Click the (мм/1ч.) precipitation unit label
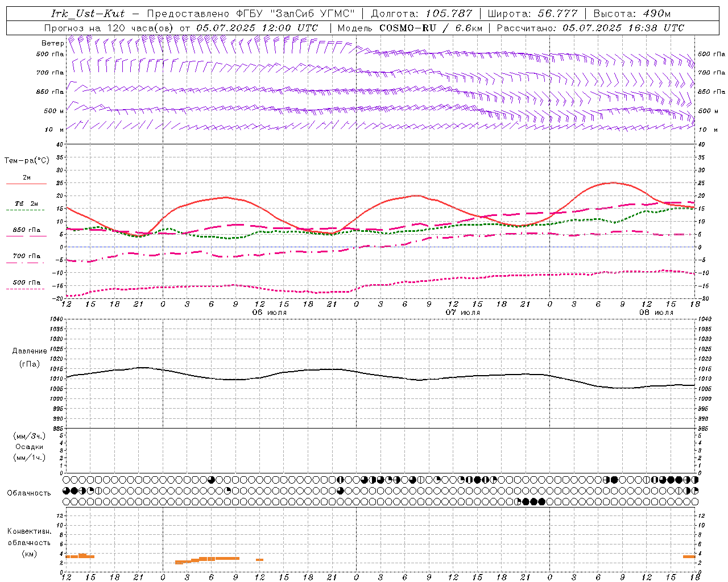This screenshot has width=728, height=582. coord(29,458)
